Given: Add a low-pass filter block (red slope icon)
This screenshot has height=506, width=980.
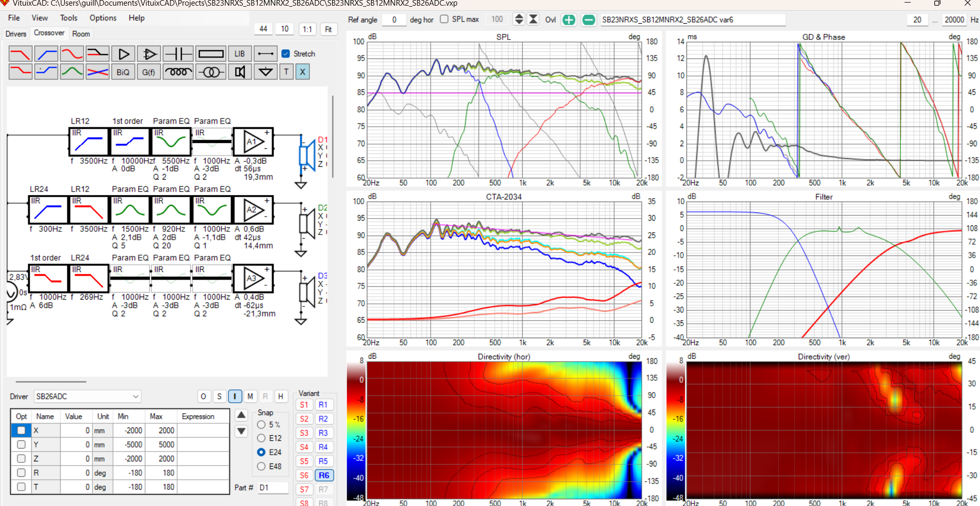Looking at the screenshot, I should click(x=21, y=54).
